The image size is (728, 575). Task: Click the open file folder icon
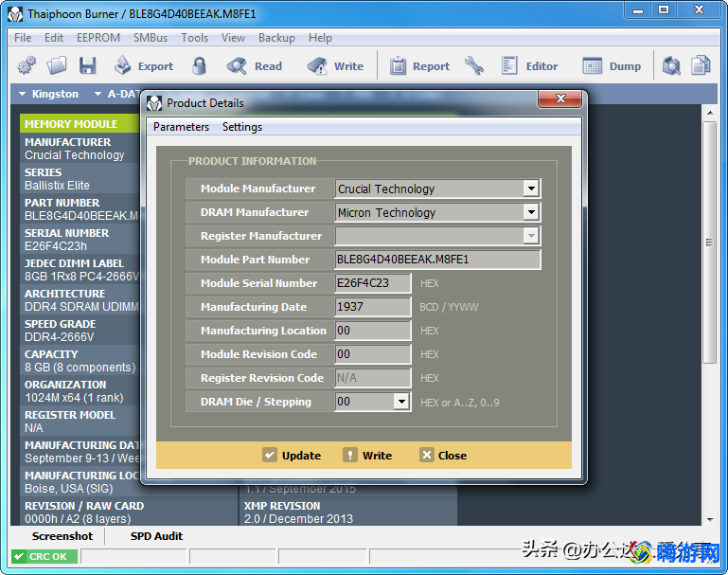click(x=57, y=65)
